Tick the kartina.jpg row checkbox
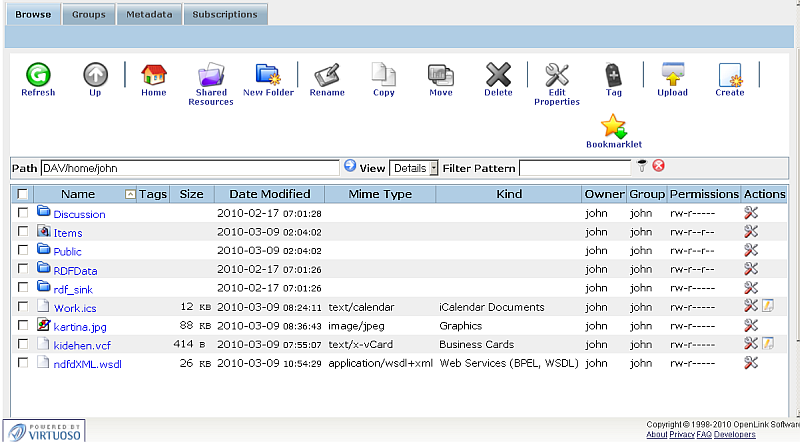 23,325
